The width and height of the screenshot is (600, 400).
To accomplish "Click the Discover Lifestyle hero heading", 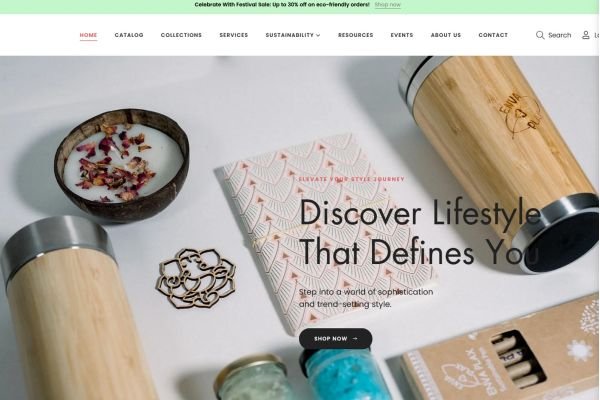I will [x=420, y=232].
